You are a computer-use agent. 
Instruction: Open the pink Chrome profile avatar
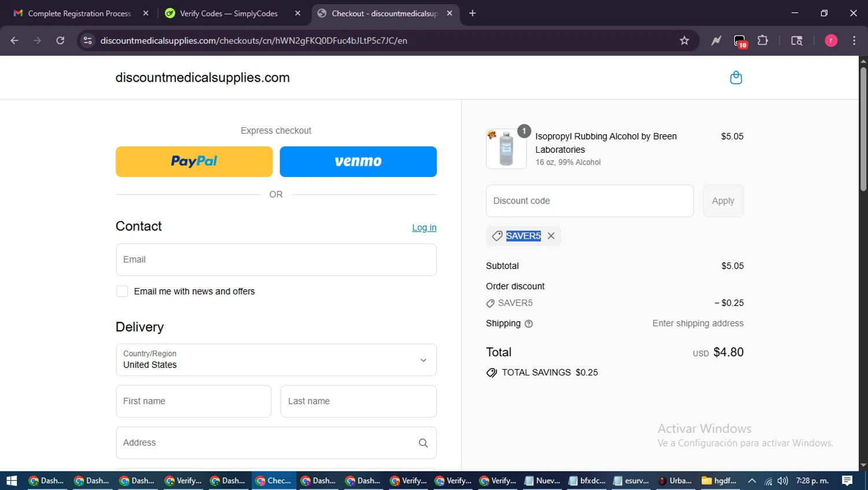pos(831,40)
